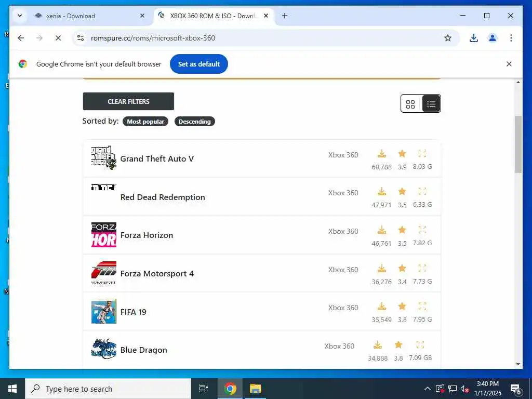Go back to previous page
Image resolution: width=532 pixels, height=399 pixels.
coord(21,38)
